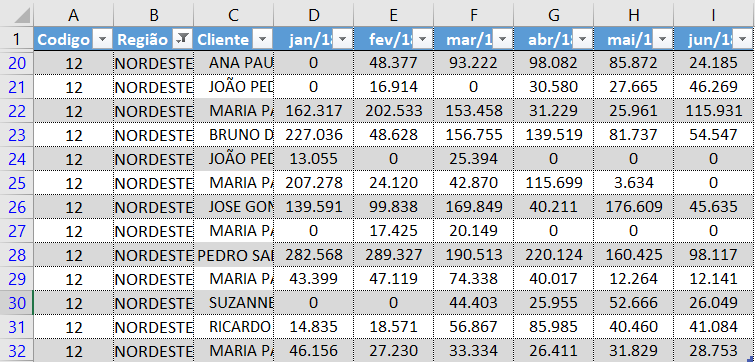Open the active Região filter button
The width and height of the screenshot is (755, 362).
(x=182, y=39)
